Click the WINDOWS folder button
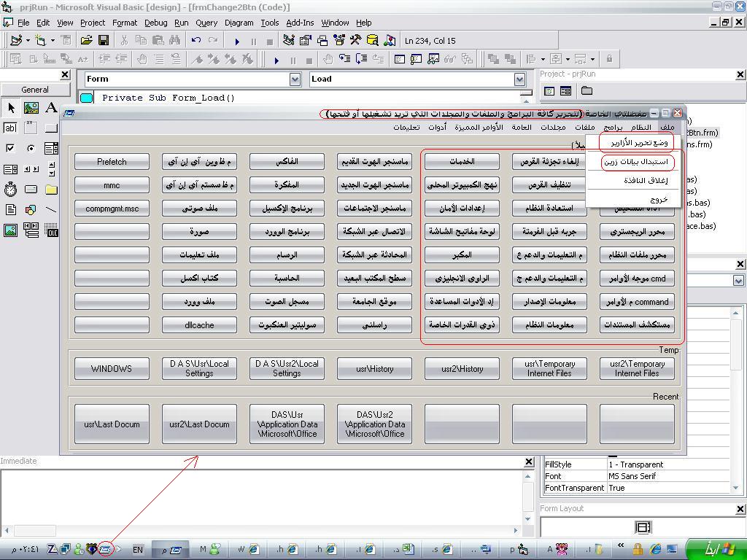This screenshot has width=747, height=560. click(x=112, y=368)
